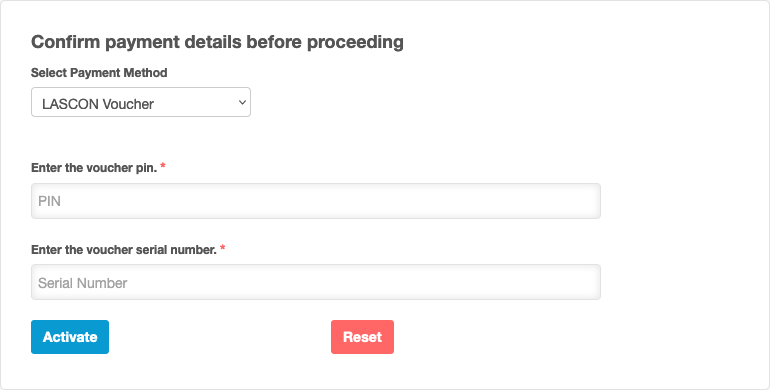Viewport: 770px width, 390px height.
Task: Click the "Confirm payment details before proceeding" heading
Action: tap(217, 42)
